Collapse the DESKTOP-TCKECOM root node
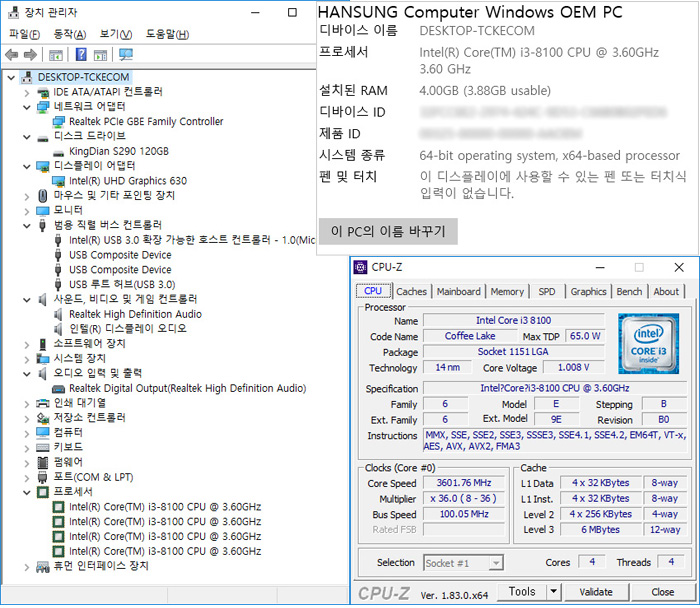The width and height of the screenshot is (700, 608). tap(11, 78)
